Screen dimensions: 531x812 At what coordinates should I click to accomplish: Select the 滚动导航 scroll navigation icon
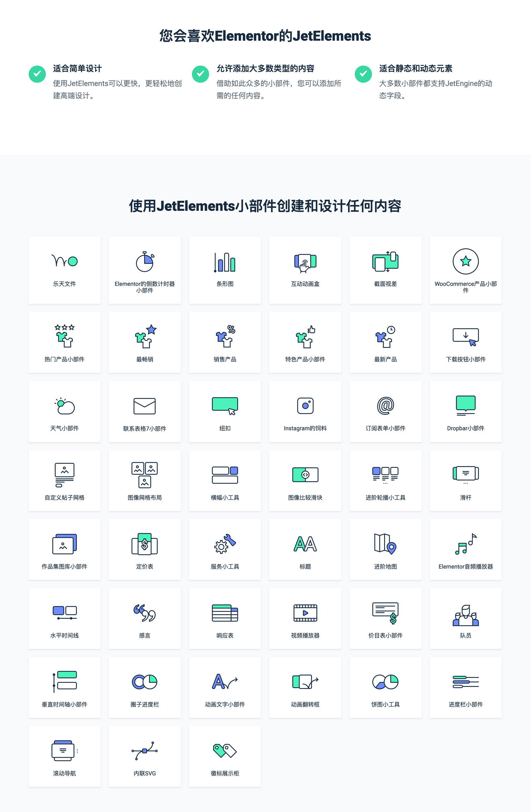(x=64, y=751)
